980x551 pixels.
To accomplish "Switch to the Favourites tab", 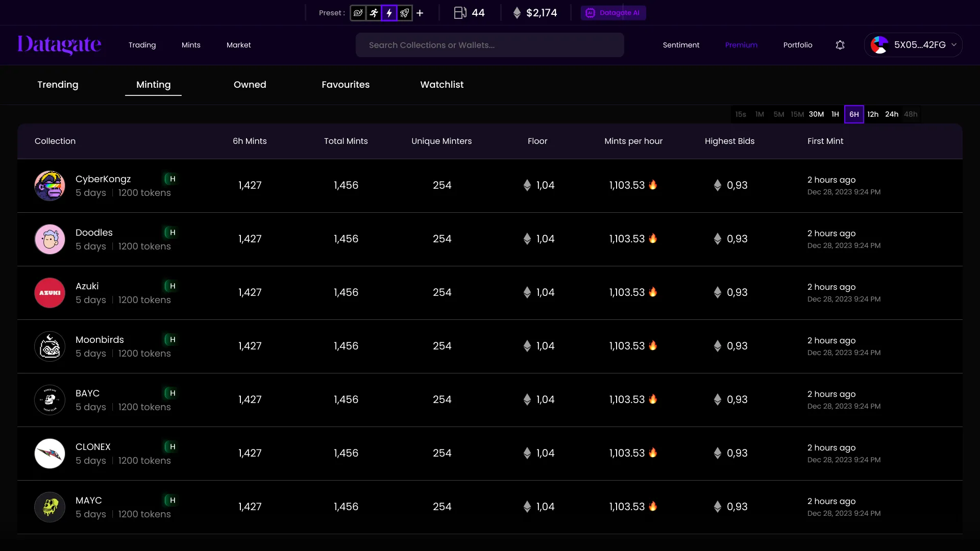I will tap(346, 85).
